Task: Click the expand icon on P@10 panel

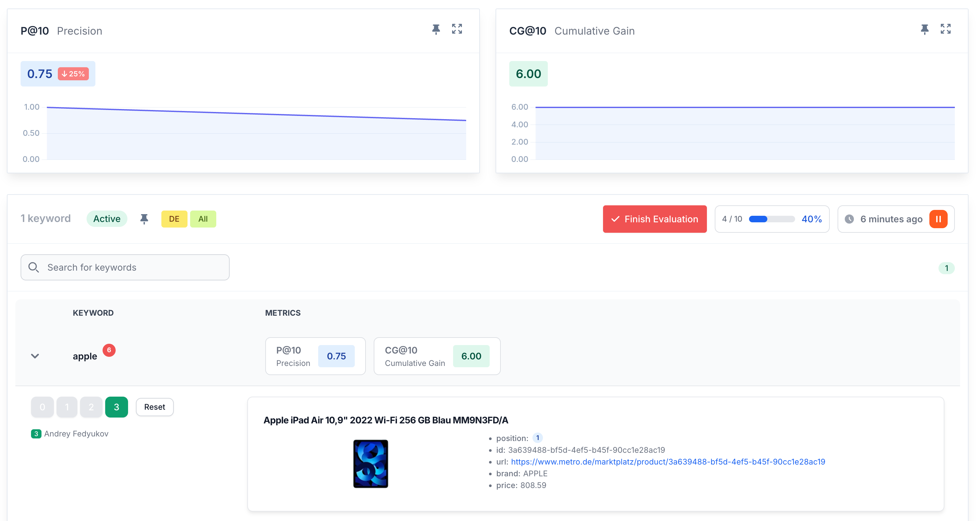Action: (457, 28)
